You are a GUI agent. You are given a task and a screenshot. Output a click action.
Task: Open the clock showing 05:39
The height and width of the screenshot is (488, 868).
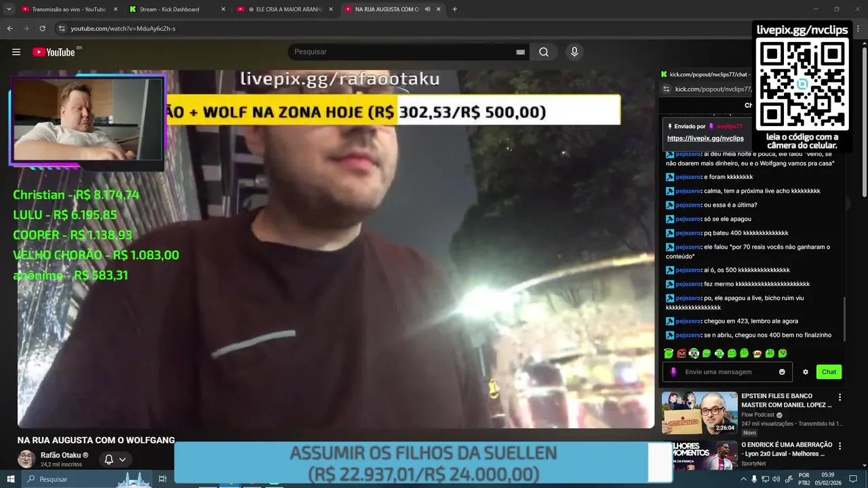coord(829,479)
